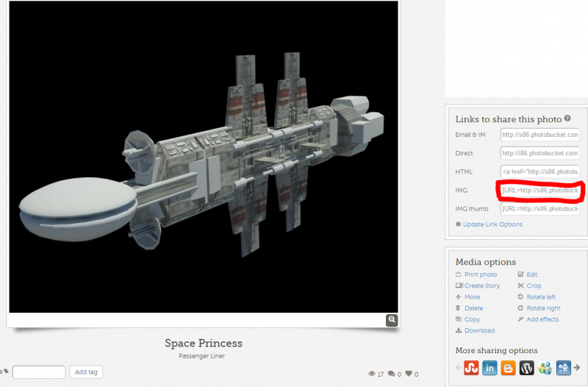Viewport: 588px width, 387px height.
Task: Open the Crop tool
Action: (x=534, y=285)
